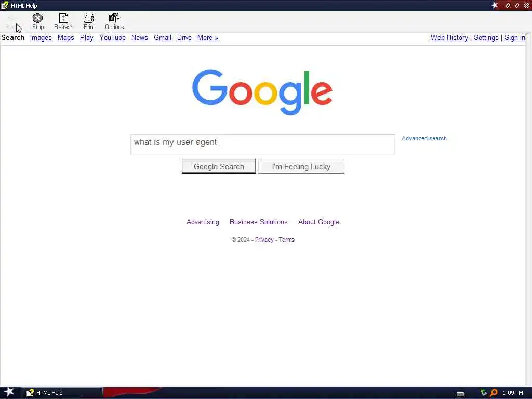Open the Maps link
The width and height of the screenshot is (532, 399).
point(66,37)
